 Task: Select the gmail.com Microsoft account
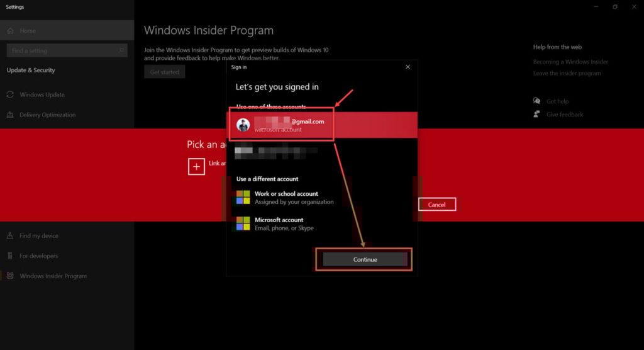[323, 125]
